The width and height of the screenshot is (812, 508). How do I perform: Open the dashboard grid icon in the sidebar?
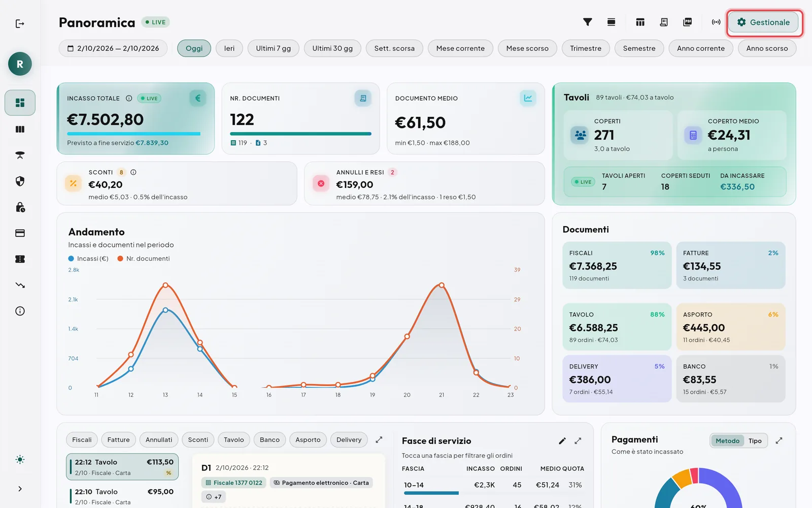[20, 103]
